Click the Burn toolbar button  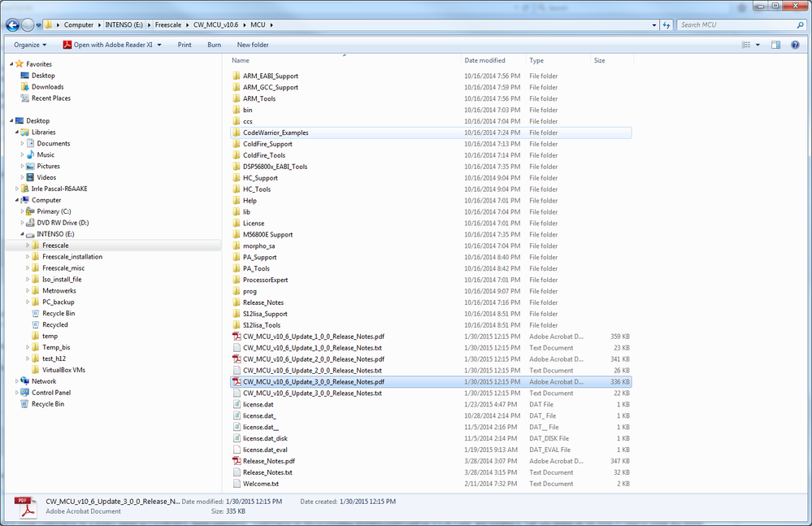click(214, 45)
